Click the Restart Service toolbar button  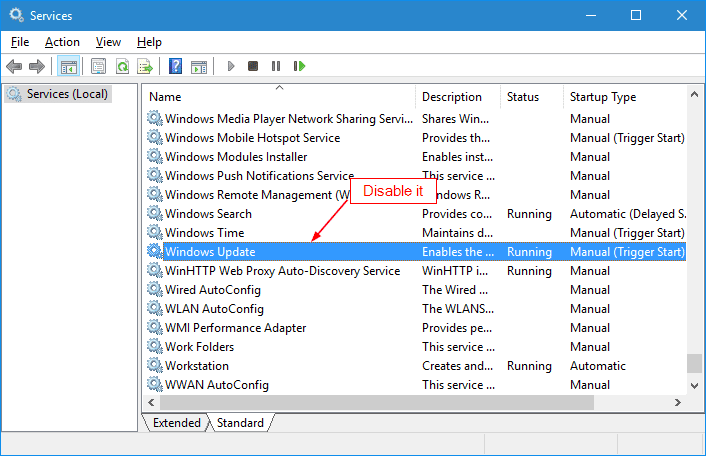tap(299, 67)
